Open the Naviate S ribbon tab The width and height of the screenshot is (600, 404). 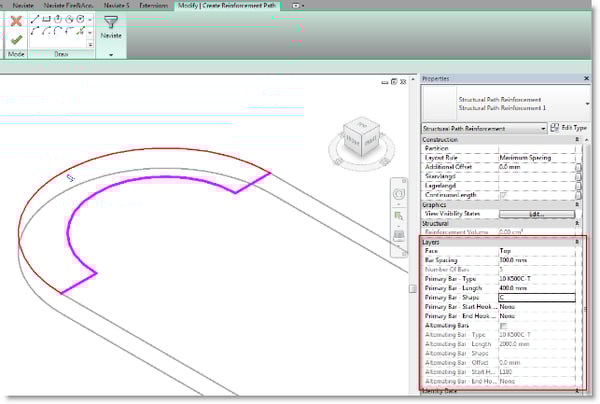(x=116, y=6)
